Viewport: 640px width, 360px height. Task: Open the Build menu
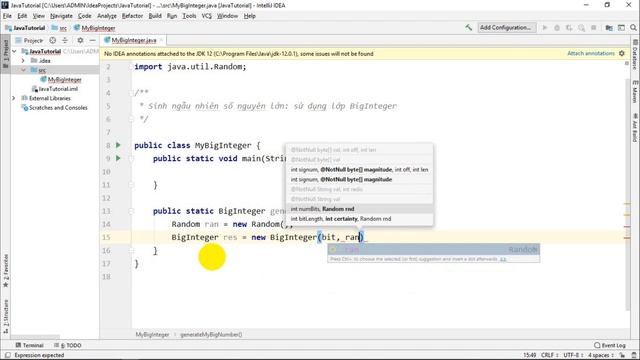pyautogui.click(x=155, y=16)
